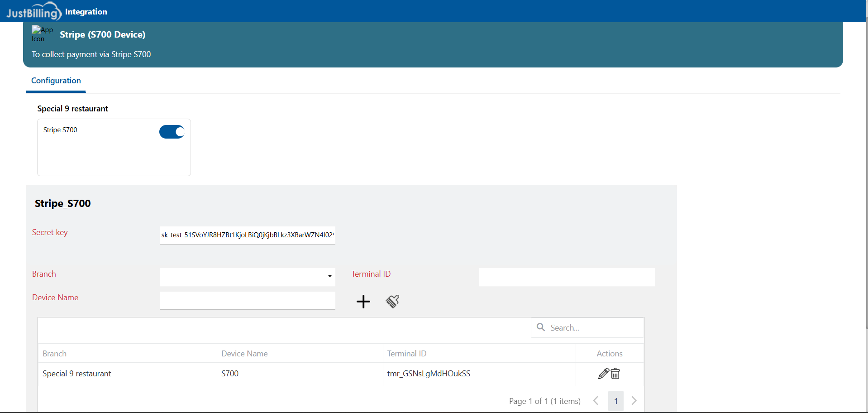
Task: Click the table Search box
Action: [593, 328]
